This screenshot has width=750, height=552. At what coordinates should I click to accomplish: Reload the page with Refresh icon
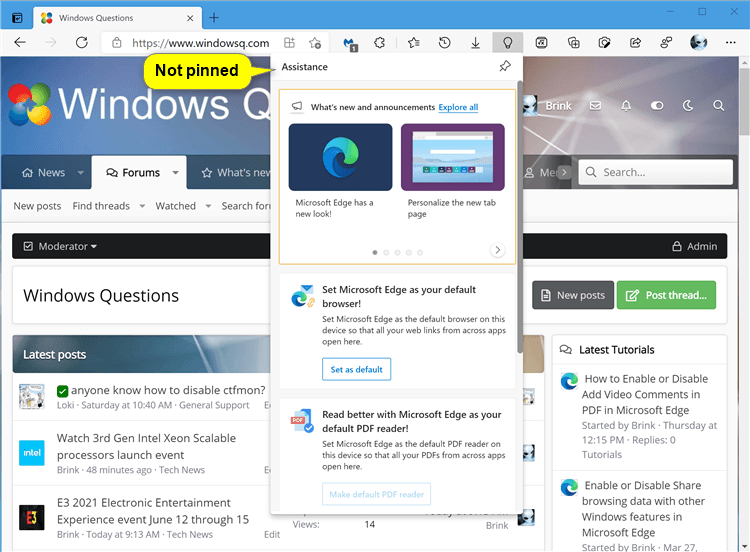(x=82, y=43)
